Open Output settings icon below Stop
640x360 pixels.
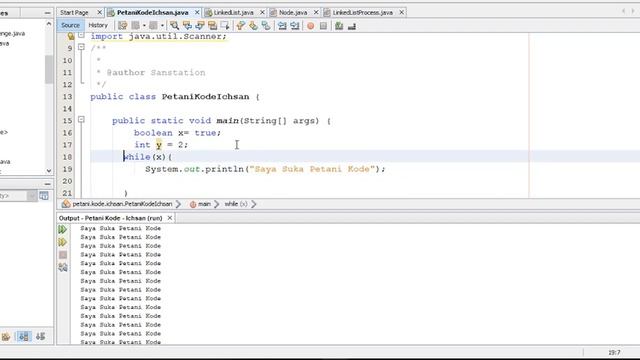[62, 267]
